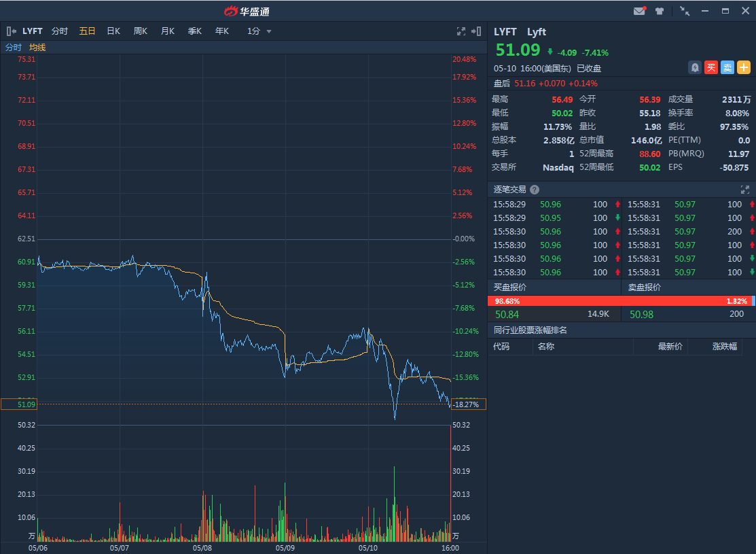Viewport: 756px width, 554px height.
Task: Collapse the right quote panel icon
Action: [476, 31]
